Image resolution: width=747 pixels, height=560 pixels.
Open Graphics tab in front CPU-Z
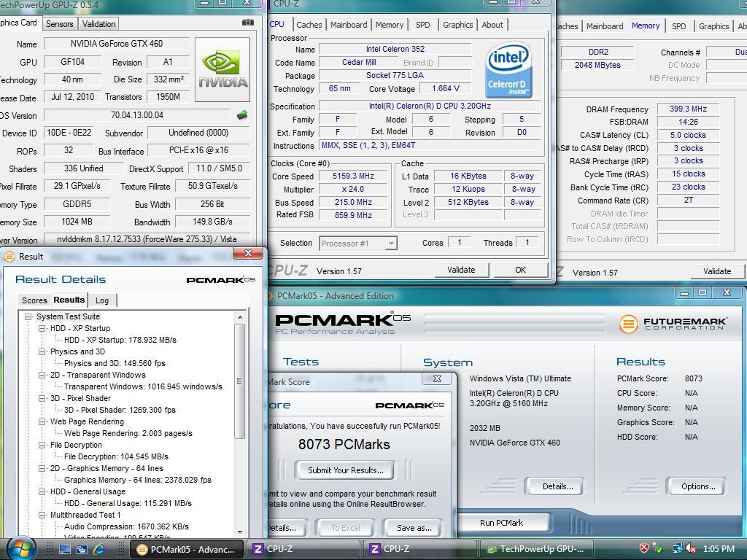pos(458,25)
